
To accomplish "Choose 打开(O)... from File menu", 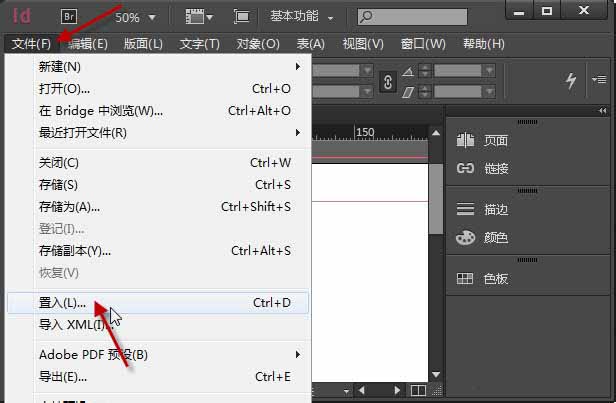I will point(158,89).
